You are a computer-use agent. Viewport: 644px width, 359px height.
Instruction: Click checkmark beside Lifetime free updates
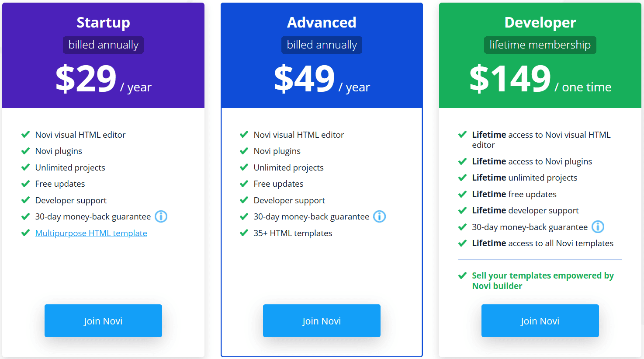462,194
